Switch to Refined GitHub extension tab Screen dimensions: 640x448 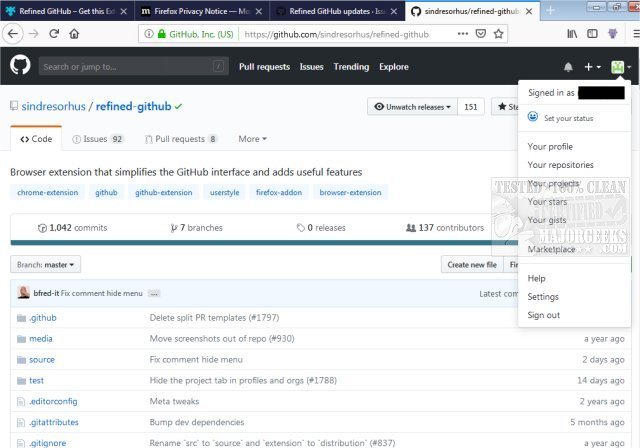click(67, 11)
